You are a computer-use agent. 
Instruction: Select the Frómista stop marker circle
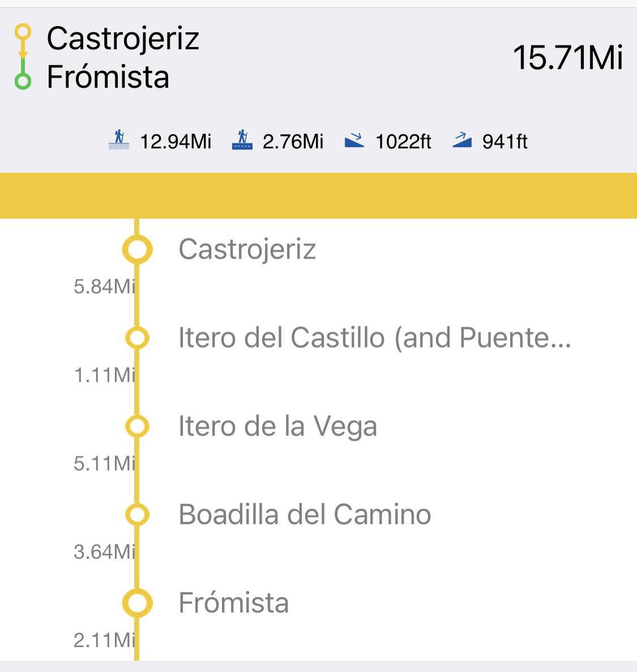137,603
